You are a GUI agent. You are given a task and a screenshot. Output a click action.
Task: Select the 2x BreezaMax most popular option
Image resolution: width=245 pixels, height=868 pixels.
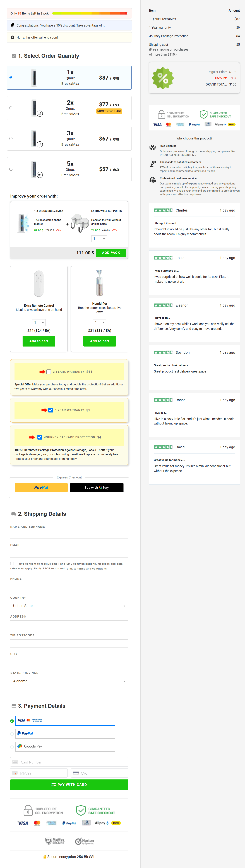tap(11, 108)
